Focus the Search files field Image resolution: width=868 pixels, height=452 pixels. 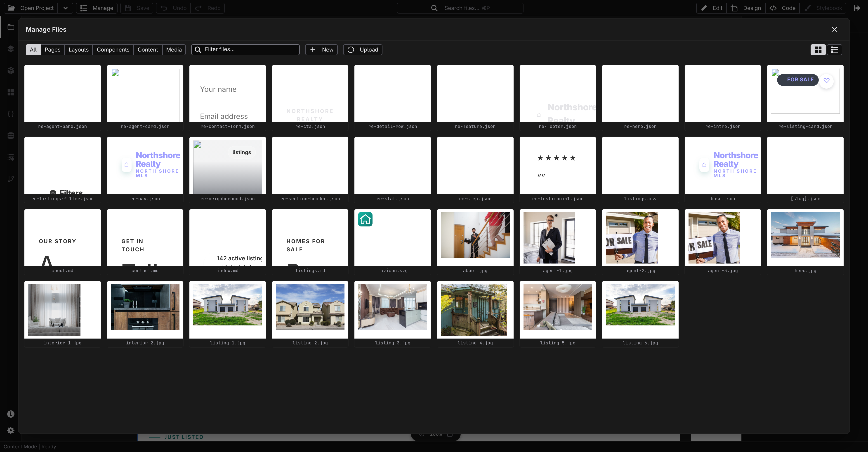coord(460,8)
